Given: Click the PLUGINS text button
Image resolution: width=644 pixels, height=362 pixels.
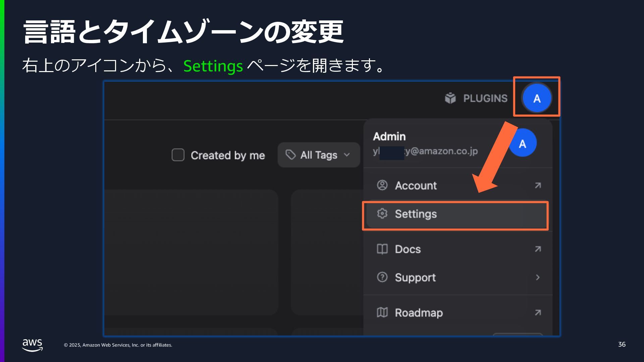Looking at the screenshot, I should [485, 99].
